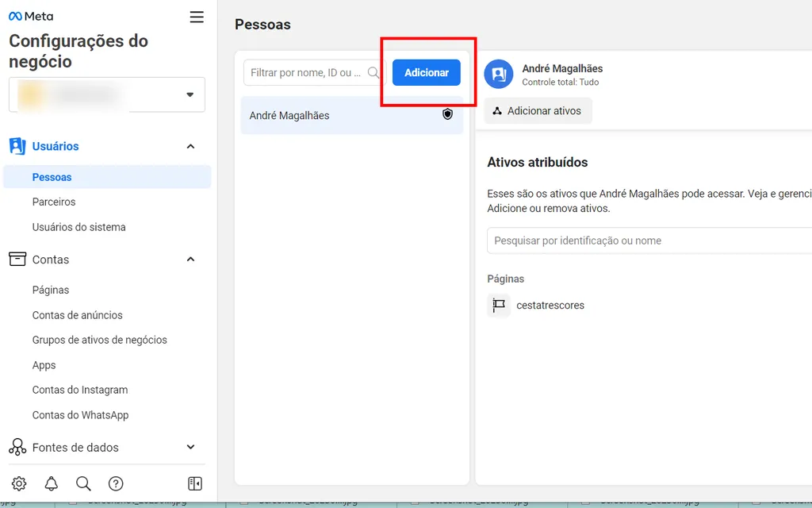Click the search magnifier at sidebar bottom
Image resolution: width=812 pixels, height=508 pixels.
point(83,483)
